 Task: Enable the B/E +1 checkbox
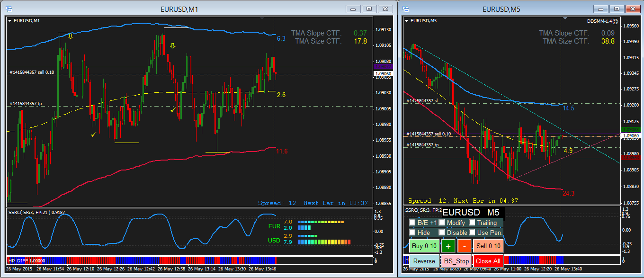coord(412,223)
